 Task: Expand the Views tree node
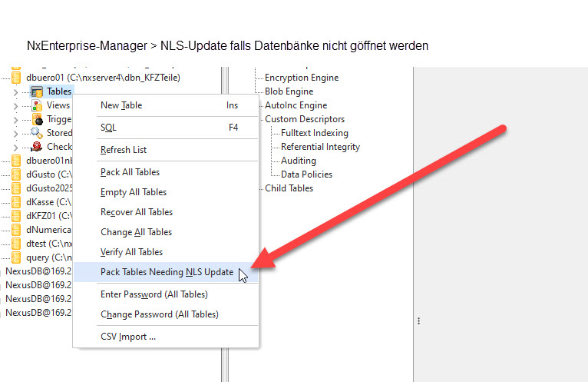[x=15, y=105]
